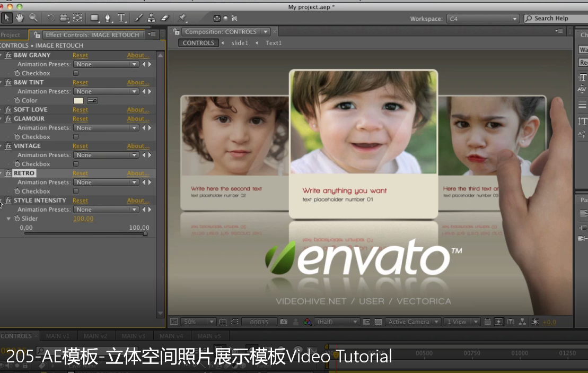The height and width of the screenshot is (373, 588).
Task: Open the 50% magnification dropdown
Action: point(198,322)
